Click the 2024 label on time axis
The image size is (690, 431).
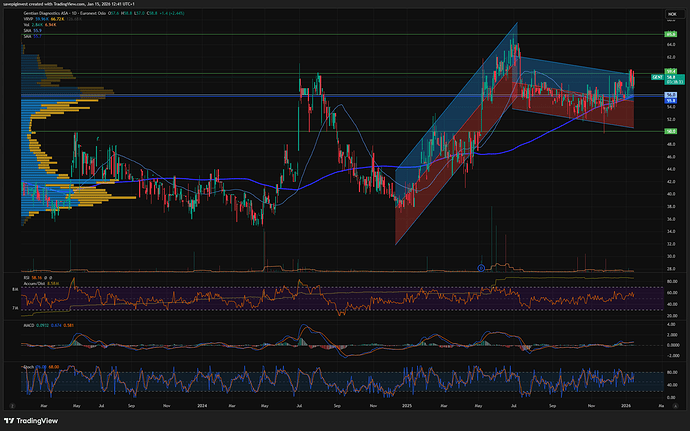click(x=202, y=404)
